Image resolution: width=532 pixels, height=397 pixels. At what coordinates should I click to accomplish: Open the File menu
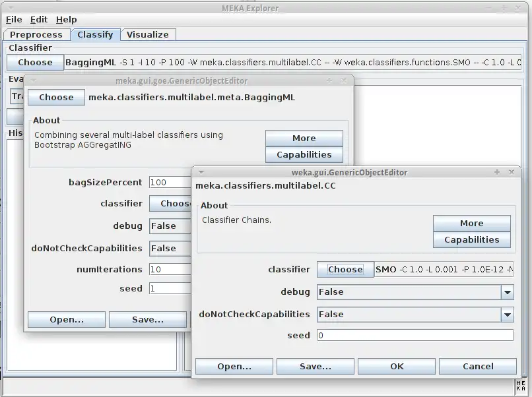(13, 19)
